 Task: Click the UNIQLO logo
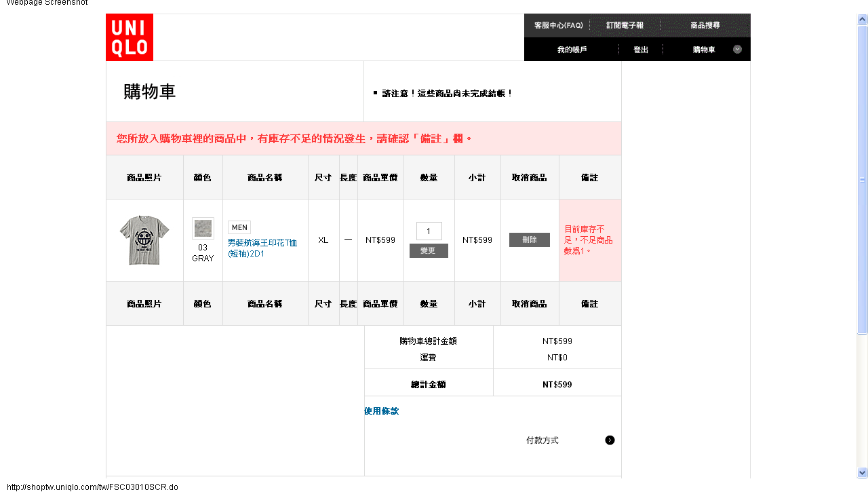coord(130,37)
